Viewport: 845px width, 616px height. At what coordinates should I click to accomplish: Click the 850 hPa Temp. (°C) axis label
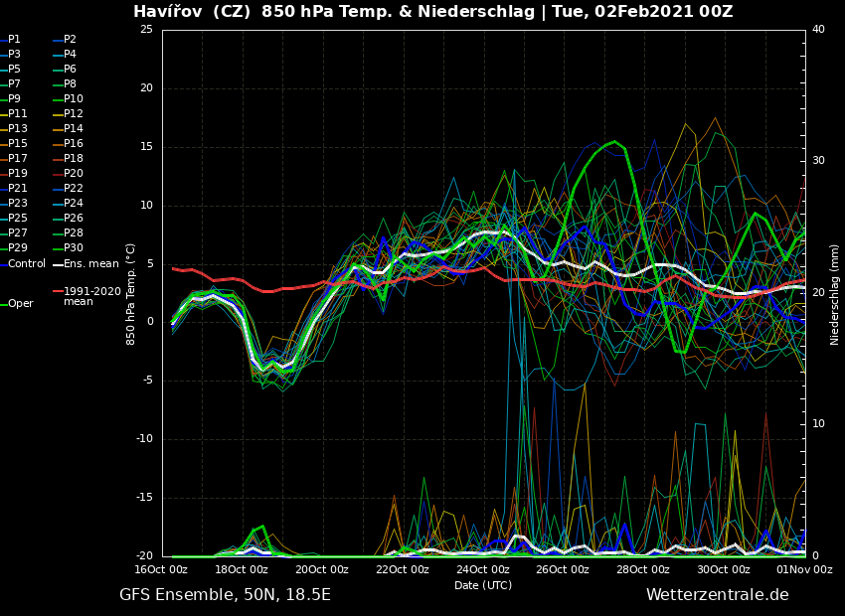pyautogui.click(x=131, y=294)
